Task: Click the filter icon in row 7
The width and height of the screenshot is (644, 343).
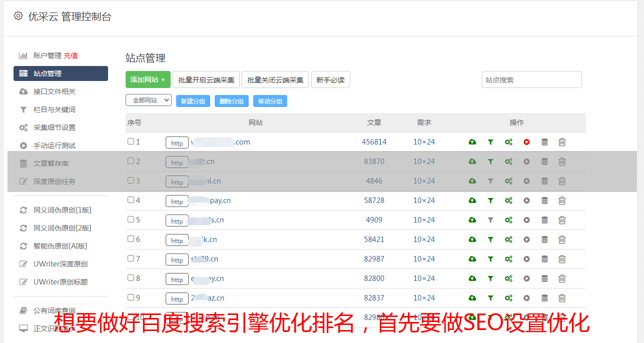Action: pyautogui.click(x=490, y=259)
